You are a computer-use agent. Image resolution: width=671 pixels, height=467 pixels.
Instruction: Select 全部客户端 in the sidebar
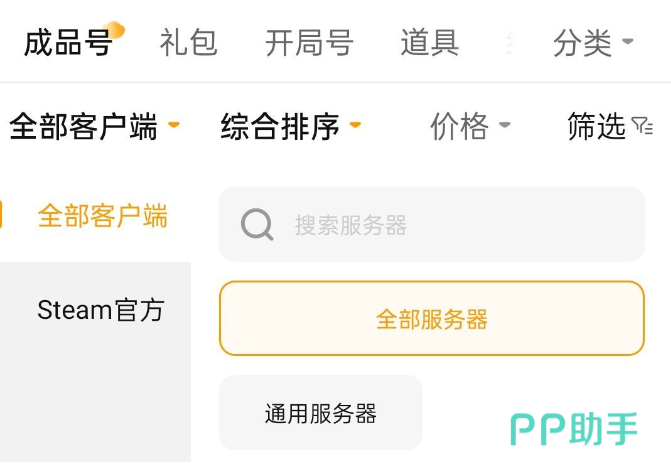click(x=102, y=216)
